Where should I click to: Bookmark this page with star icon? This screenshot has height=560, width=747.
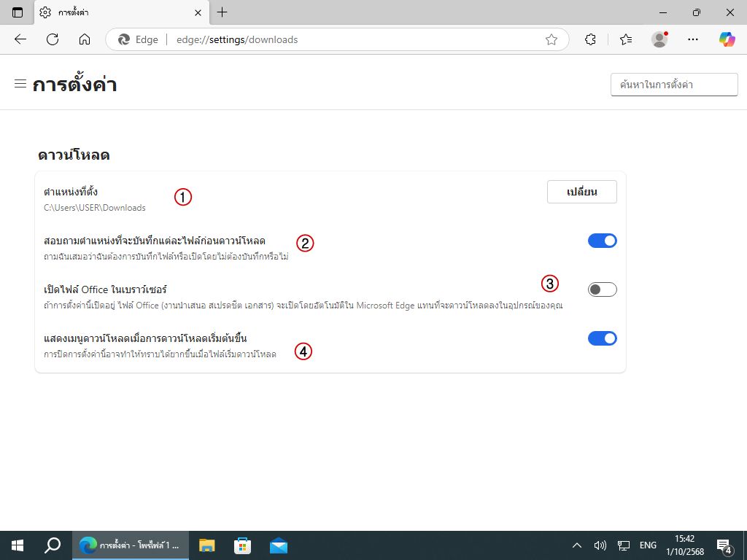click(551, 39)
